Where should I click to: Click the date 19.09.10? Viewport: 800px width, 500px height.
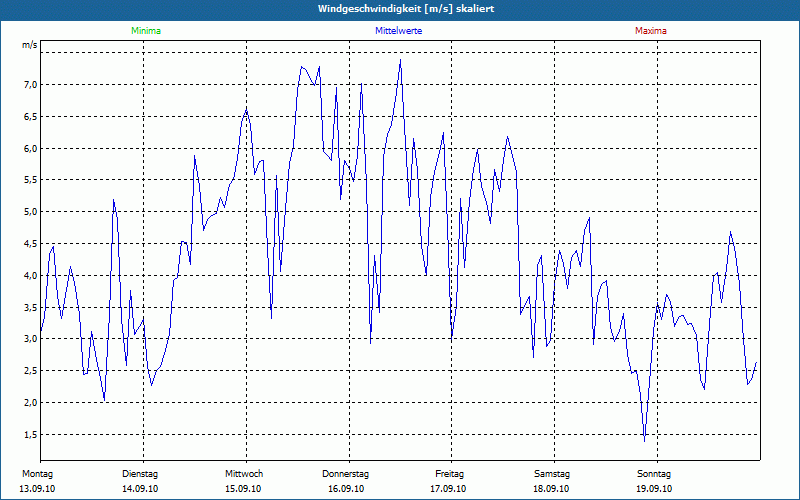click(x=654, y=489)
